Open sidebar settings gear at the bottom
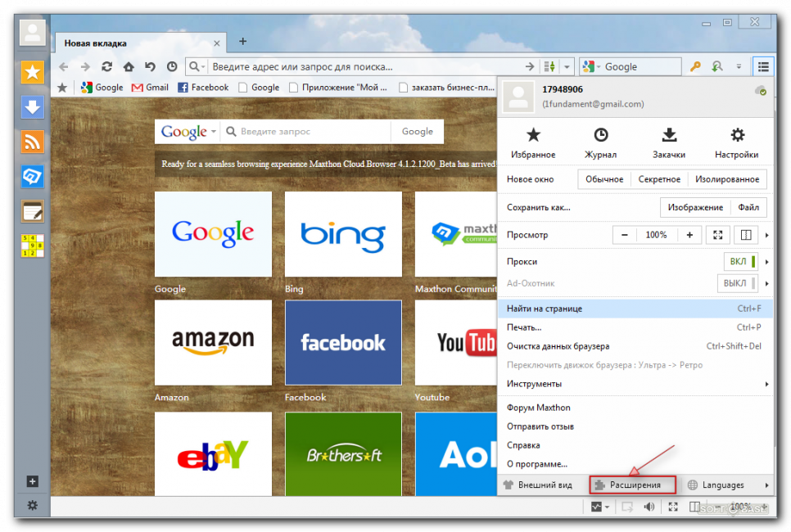 [x=32, y=505]
